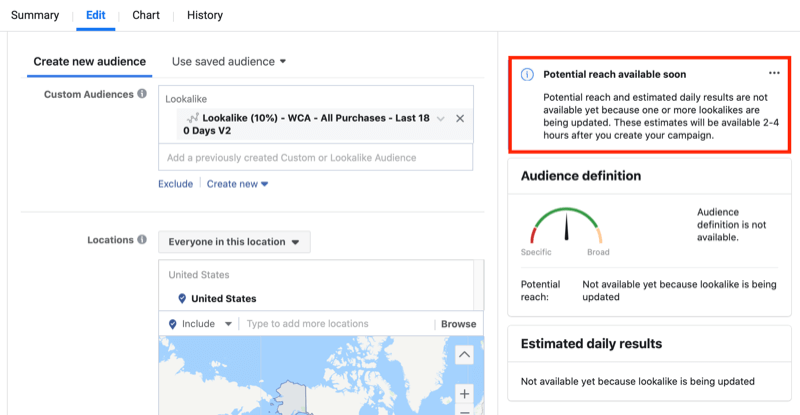Image resolution: width=800 pixels, height=415 pixels.
Task: Switch to the Edit tab
Action: (x=95, y=15)
